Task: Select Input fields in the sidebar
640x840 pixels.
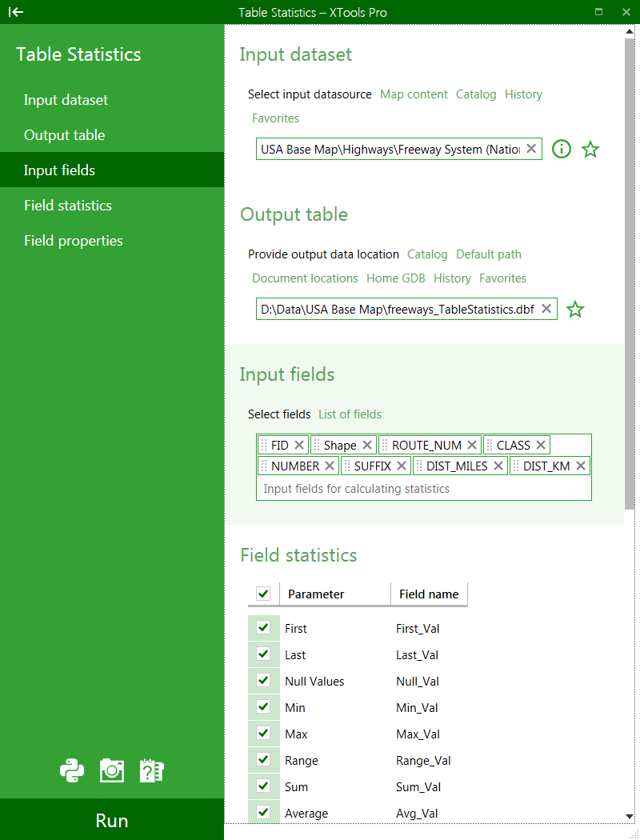Action: point(112,170)
